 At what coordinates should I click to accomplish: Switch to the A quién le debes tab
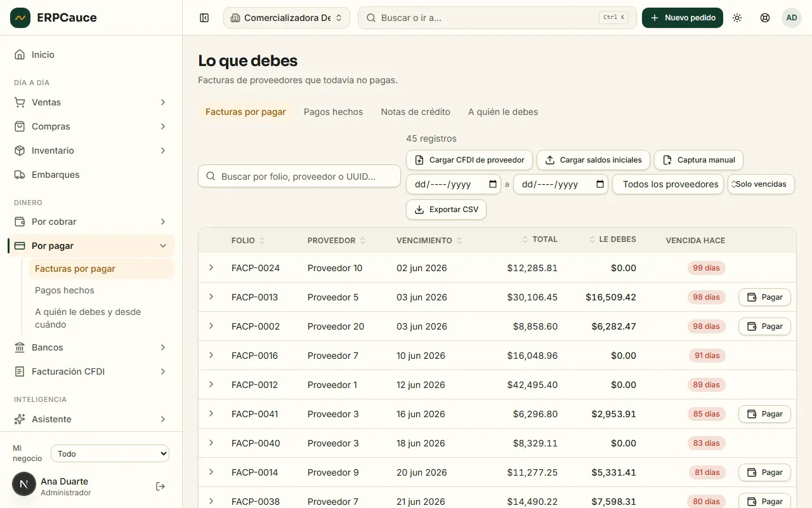pos(503,112)
